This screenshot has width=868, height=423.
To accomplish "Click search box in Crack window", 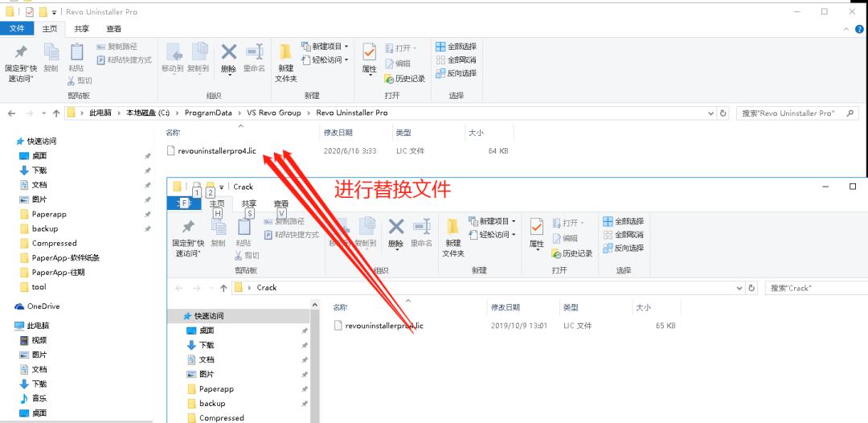I will [816, 288].
